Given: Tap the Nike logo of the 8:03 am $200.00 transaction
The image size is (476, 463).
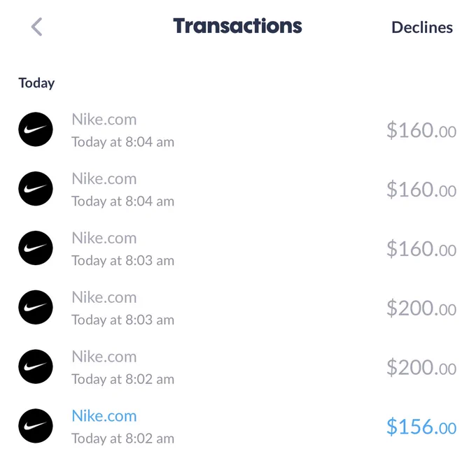Looking at the screenshot, I should tap(36, 307).
